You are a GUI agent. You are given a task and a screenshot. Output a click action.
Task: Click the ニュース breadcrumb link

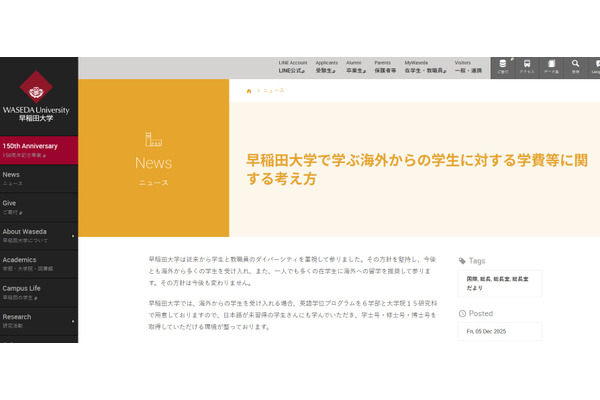(274, 91)
